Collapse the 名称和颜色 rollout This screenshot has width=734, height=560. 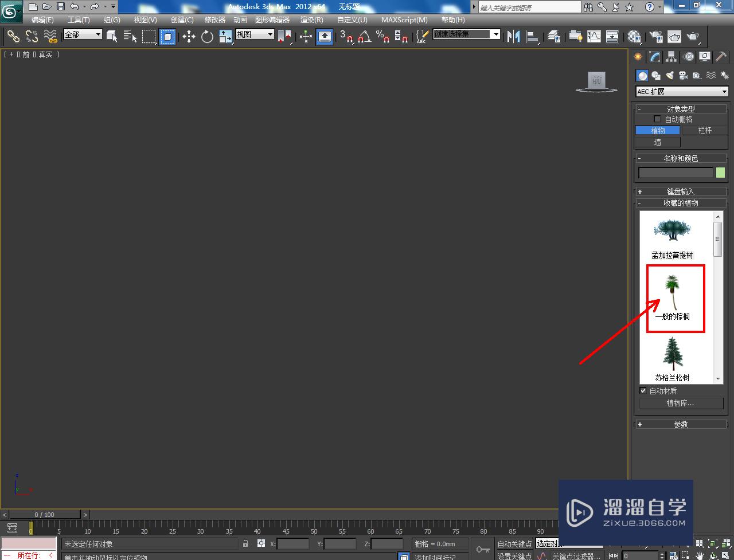681,158
